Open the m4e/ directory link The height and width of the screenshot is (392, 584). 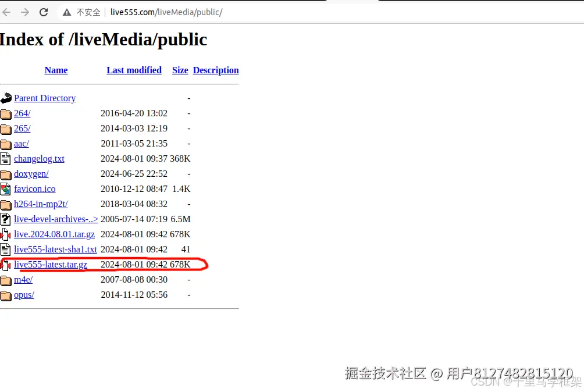point(23,280)
